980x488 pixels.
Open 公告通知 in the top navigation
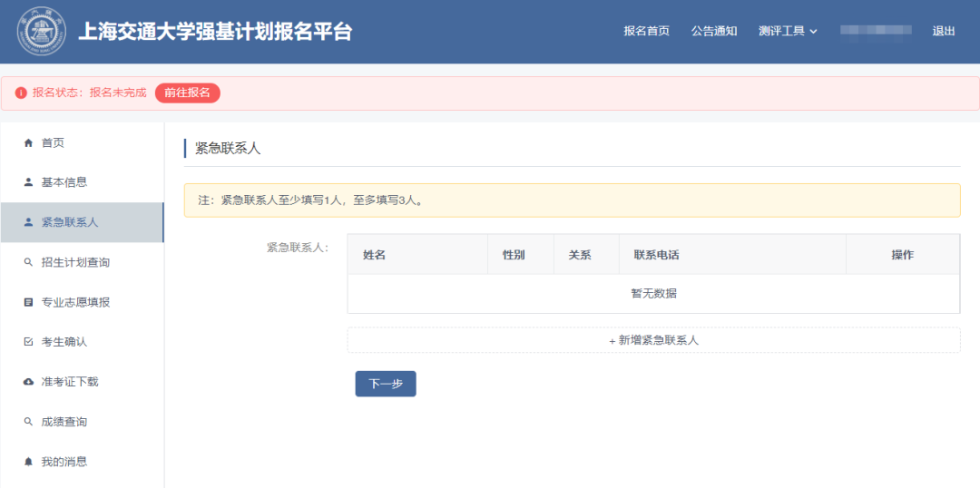tap(714, 31)
